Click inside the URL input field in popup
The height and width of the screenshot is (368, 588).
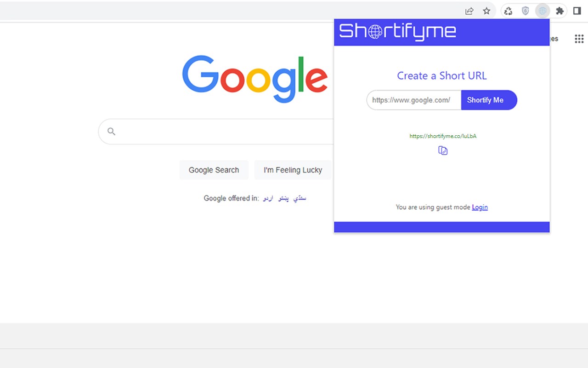tap(414, 100)
